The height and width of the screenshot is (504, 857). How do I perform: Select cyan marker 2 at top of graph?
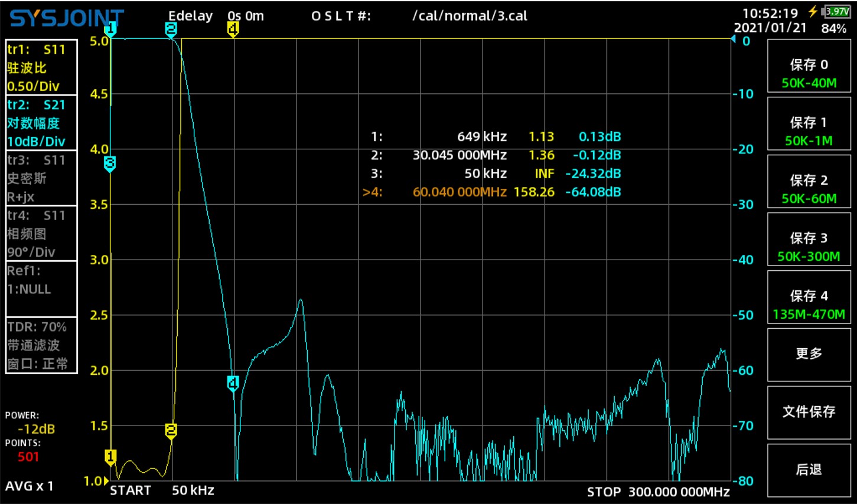tap(171, 30)
